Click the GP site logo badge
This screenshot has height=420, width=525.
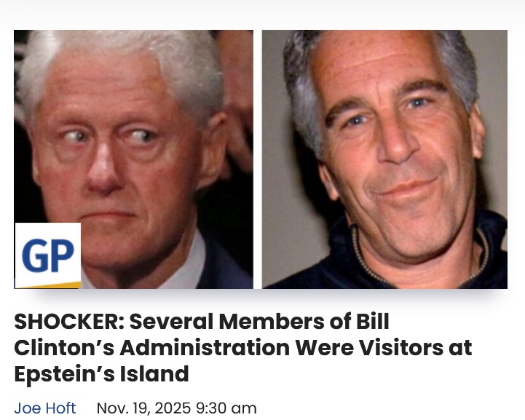coord(48,255)
